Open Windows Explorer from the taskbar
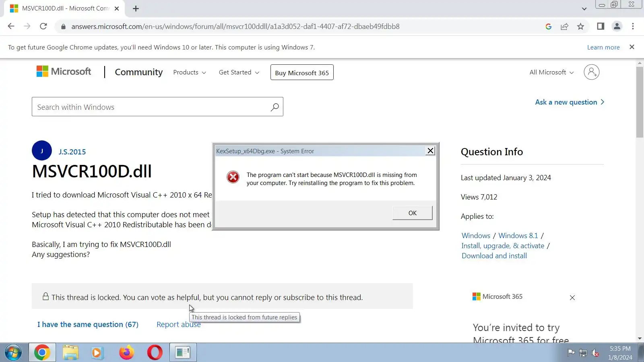This screenshot has width=644, height=362. (x=70, y=353)
